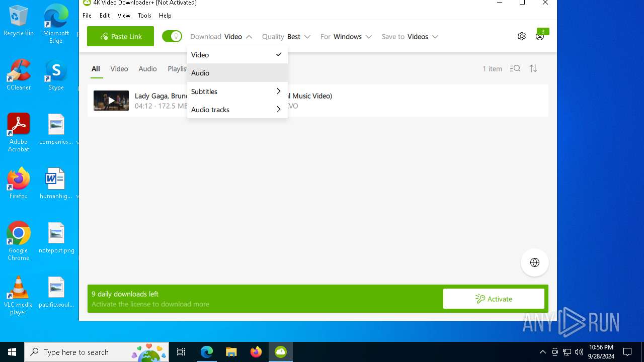Open the View menu
644x362 pixels.
click(124, 16)
